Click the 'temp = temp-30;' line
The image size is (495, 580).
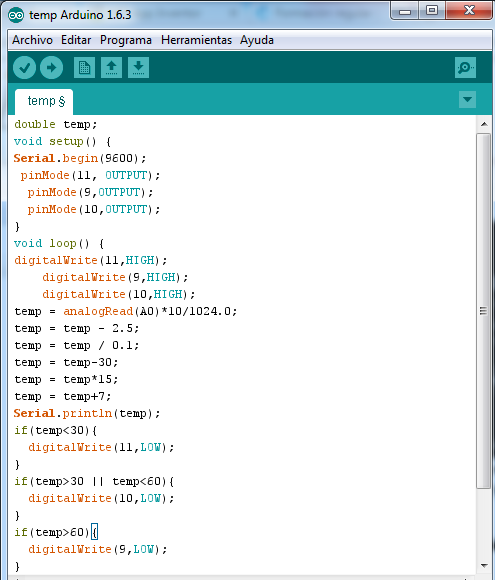(x=66, y=363)
